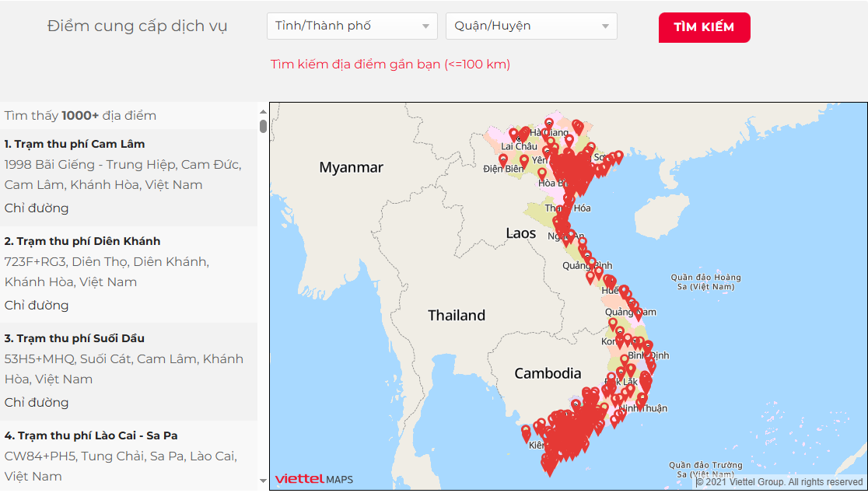Get Chỉ đường for Trạm thu phí Diên Khánh
868x493 pixels.
point(37,305)
